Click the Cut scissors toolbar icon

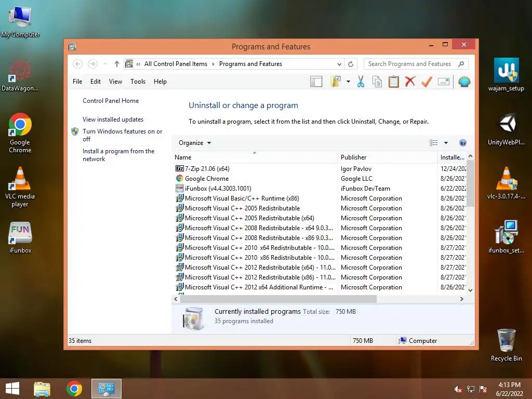361,82
